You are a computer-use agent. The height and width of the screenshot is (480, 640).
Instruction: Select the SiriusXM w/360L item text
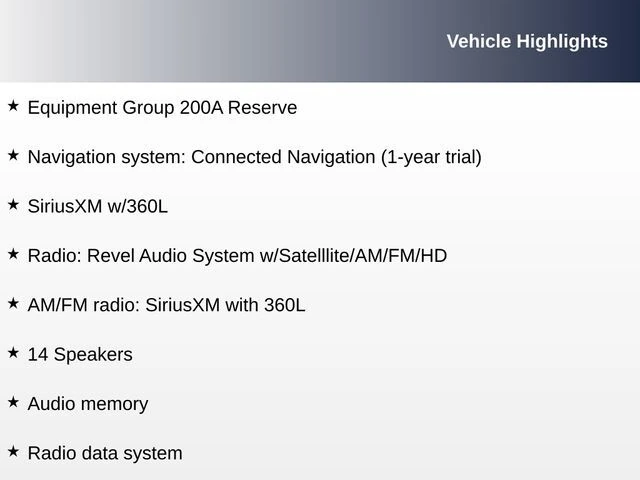[x=97, y=207]
